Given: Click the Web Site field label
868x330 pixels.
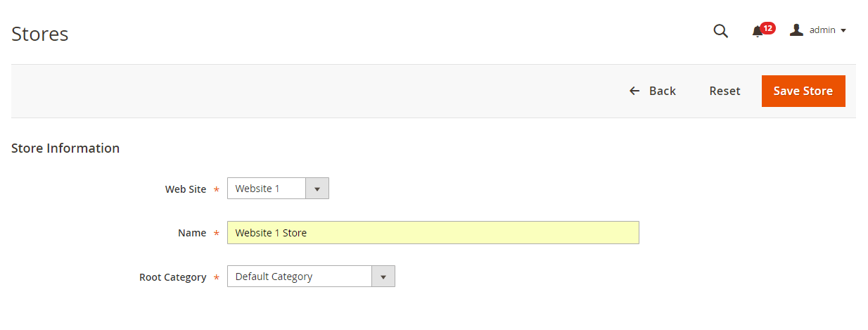Looking at the screenshot, I should tap(186, 189).
